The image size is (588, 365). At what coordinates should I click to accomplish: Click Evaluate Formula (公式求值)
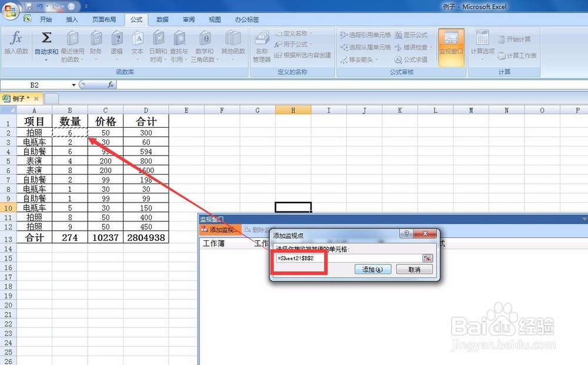(x=411, y=59)
